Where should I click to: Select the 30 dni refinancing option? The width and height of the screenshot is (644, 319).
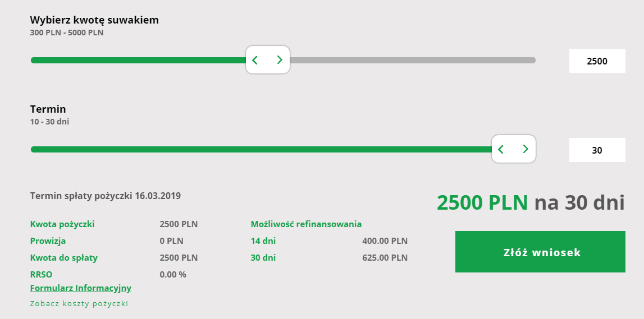(x=263, y=257)
